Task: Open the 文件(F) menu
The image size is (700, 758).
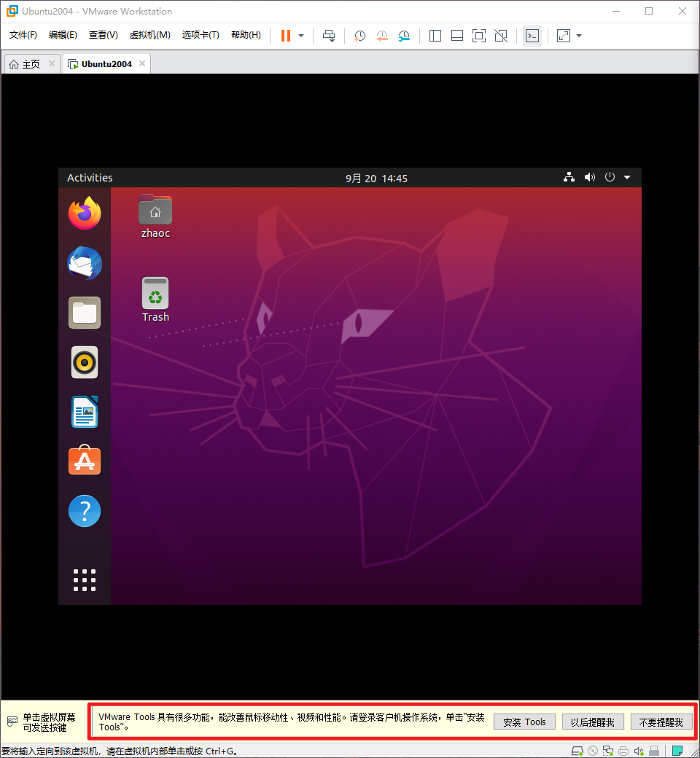Action: (23, 35)
